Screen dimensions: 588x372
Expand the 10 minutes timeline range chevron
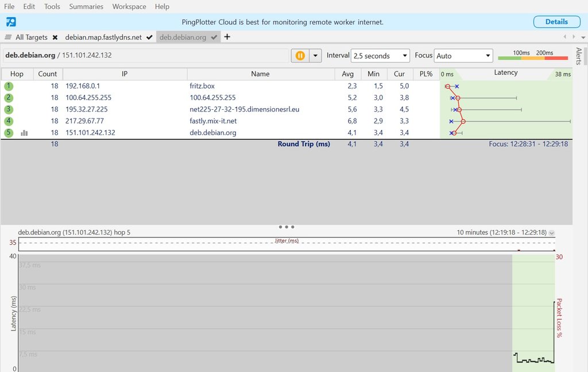tap(552, 233)
